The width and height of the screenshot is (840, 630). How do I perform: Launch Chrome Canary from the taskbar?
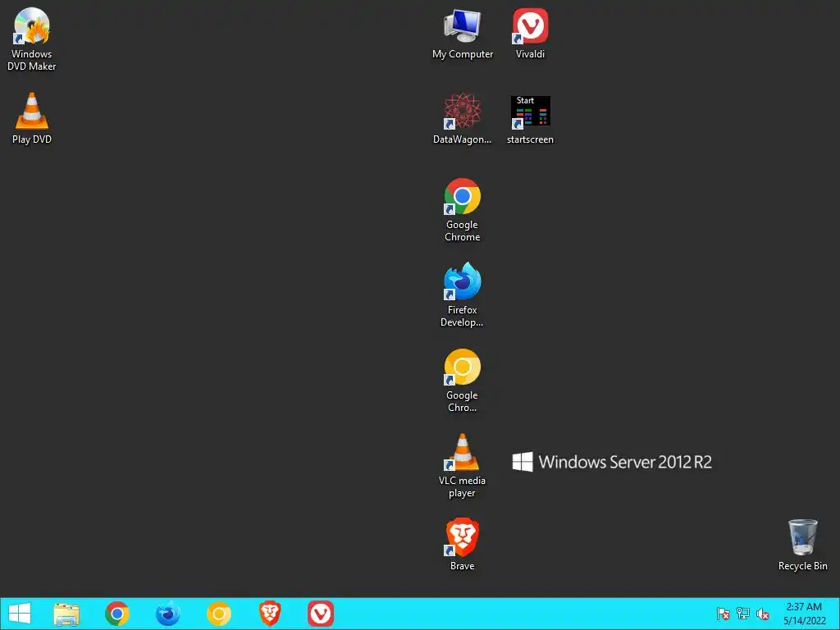click(x=219, y=614)
